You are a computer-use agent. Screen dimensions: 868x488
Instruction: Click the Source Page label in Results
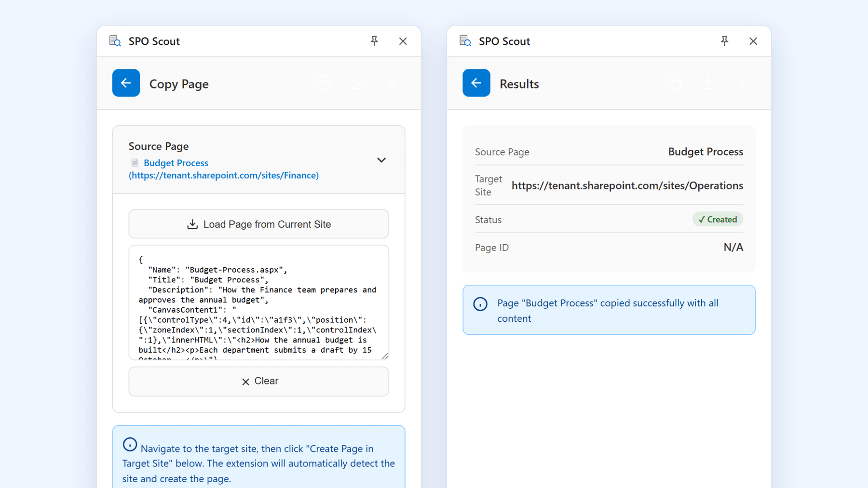pos(502,152)
